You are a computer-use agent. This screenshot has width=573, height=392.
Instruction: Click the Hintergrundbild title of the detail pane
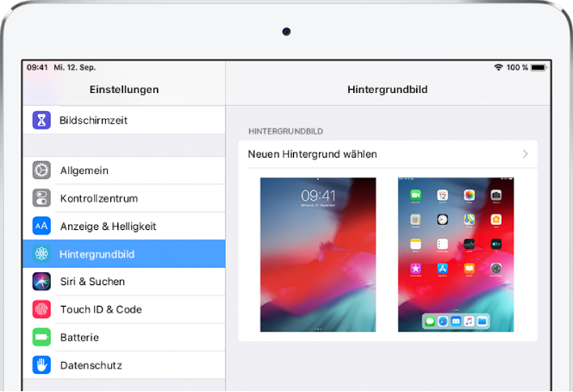pyautogui.click(x=388, y=90)
